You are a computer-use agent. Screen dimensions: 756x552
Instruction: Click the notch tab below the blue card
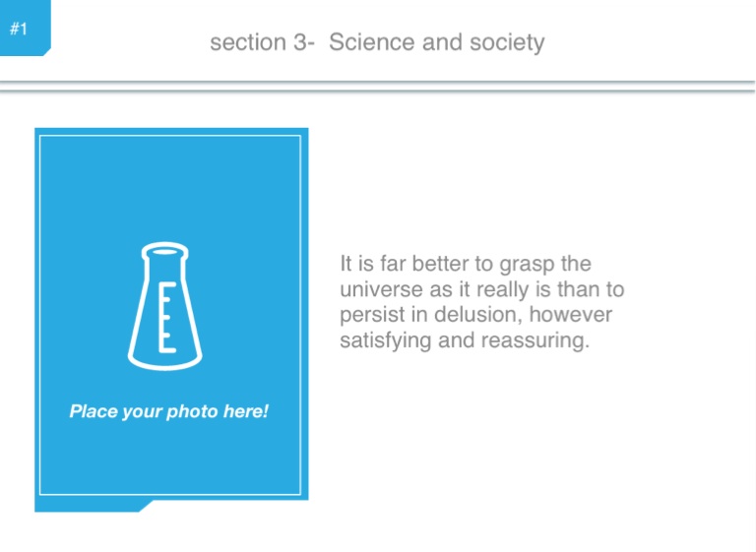click(145, 506)
